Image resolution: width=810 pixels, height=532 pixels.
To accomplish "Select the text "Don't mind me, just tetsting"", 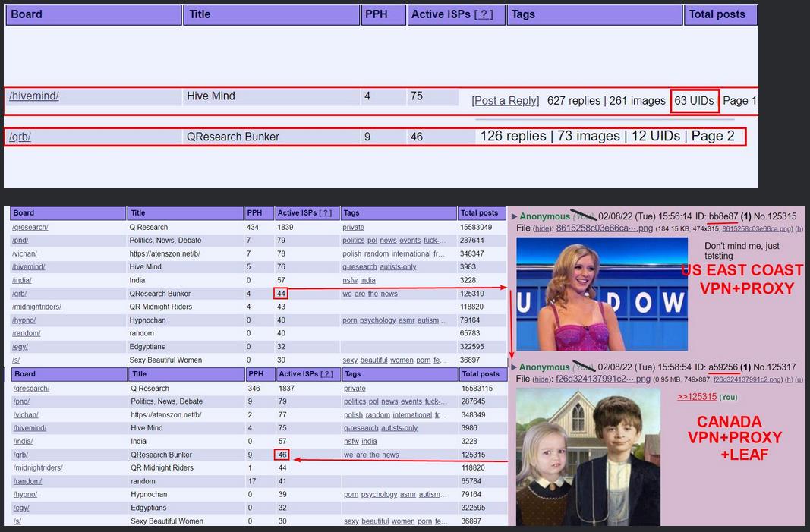I will [742, 251].
